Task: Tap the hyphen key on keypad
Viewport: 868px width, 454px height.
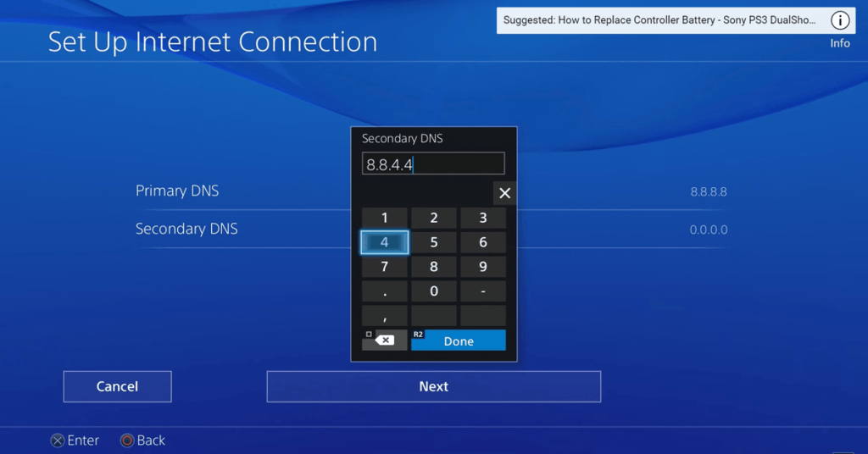Action: click(x=482, y=291)
